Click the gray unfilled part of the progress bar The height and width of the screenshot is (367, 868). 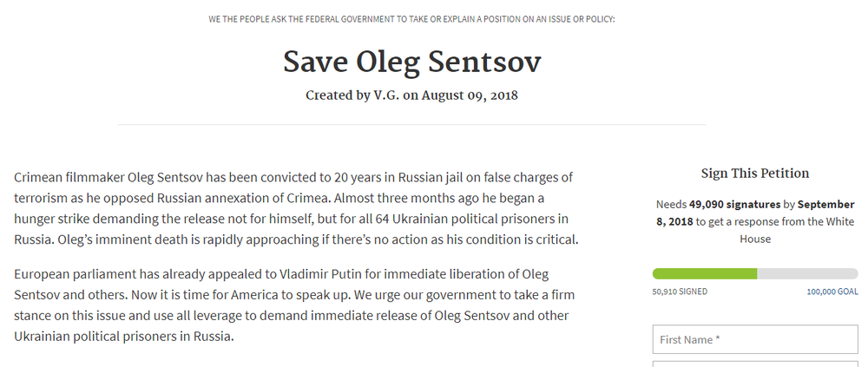807,273
